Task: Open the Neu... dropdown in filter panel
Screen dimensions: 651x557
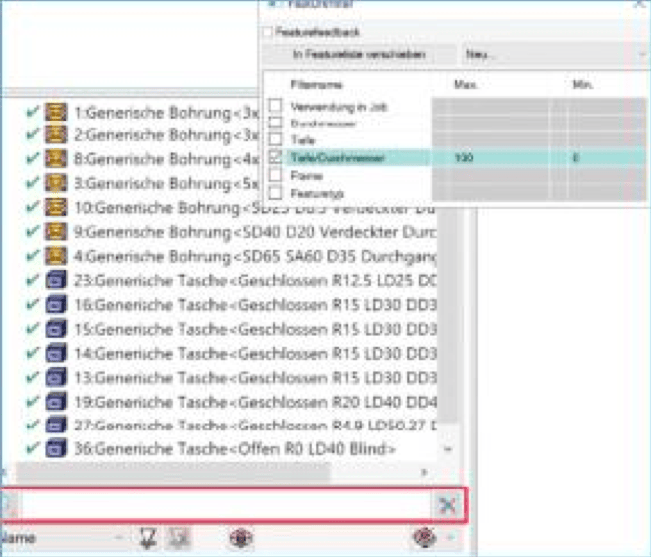Action: [555, 54]
